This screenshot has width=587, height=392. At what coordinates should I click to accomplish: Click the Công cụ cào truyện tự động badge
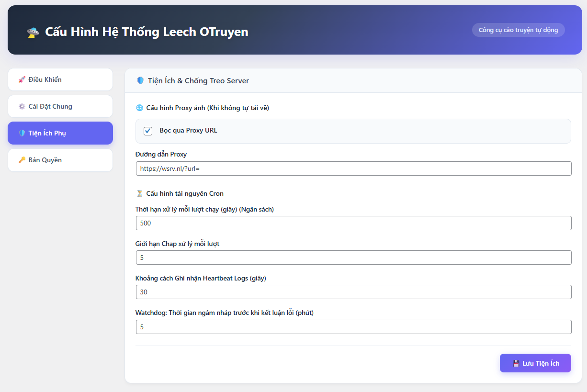tap(518, 30)
